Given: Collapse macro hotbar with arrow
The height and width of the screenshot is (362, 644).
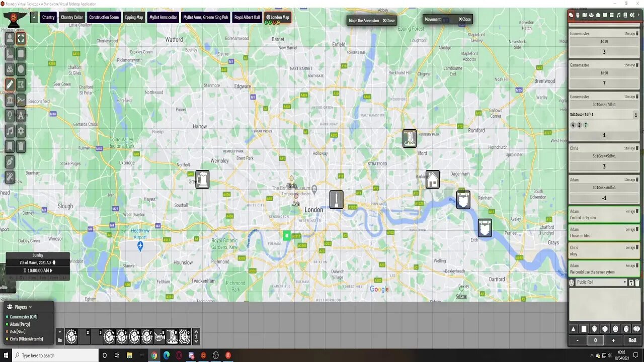Looking at the screenshot, I should pos(60,332).
